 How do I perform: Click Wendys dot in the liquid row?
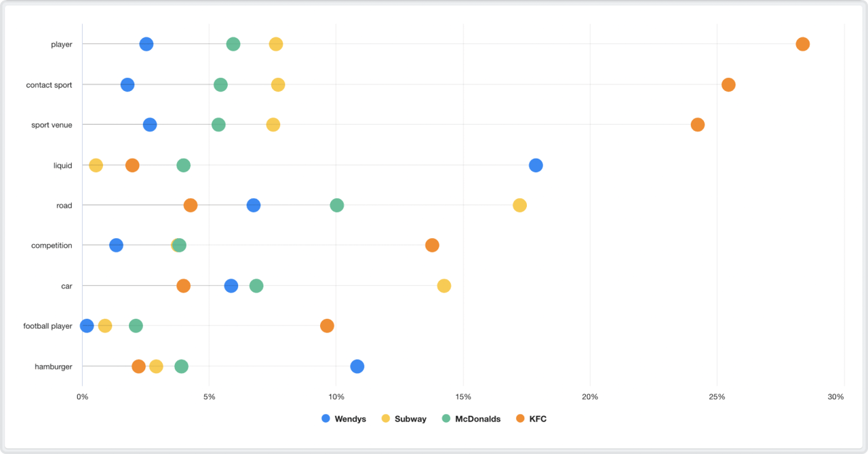pyautogui.click(x=536, y=165)
